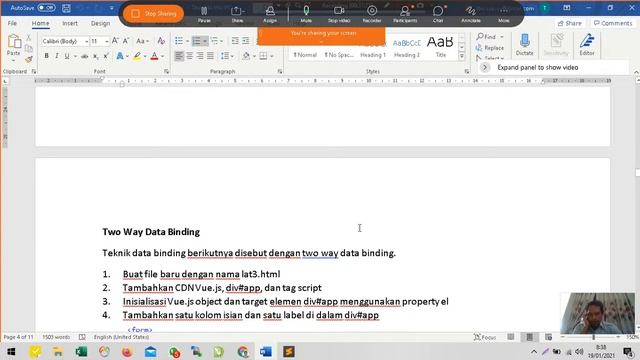
Task: Click Replace in Editing group
Action: [490, 48]
